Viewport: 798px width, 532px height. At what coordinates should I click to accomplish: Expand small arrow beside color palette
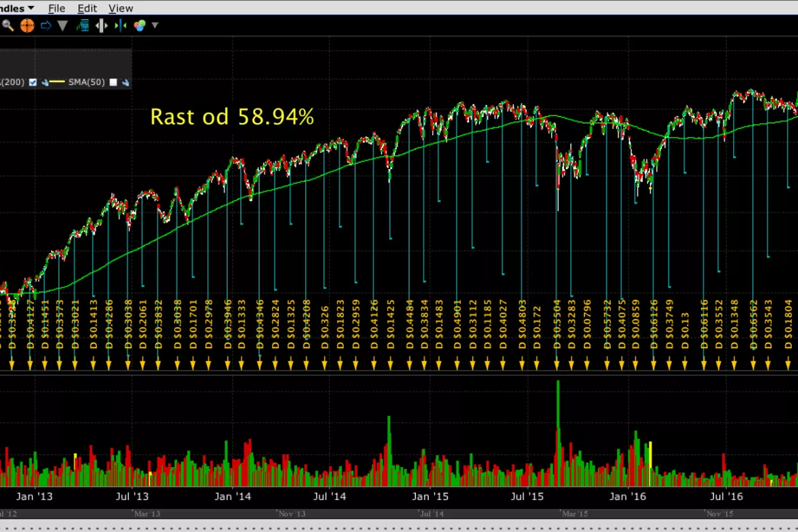coord(154,26)
